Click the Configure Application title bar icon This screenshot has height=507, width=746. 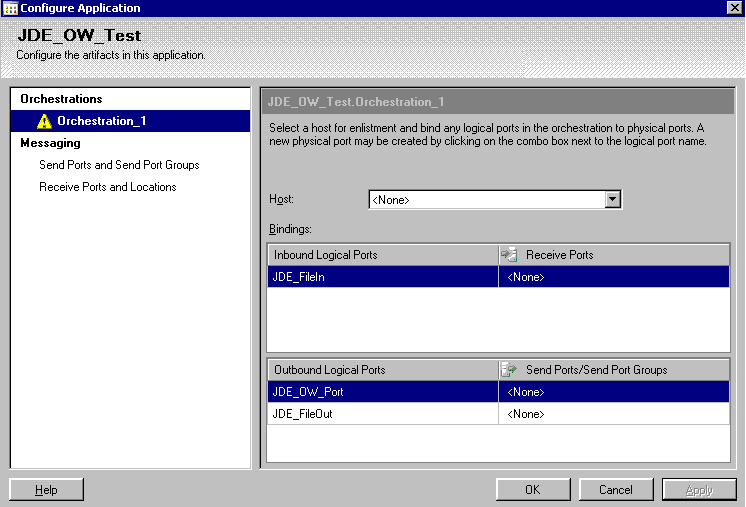(x=10, y=8)
